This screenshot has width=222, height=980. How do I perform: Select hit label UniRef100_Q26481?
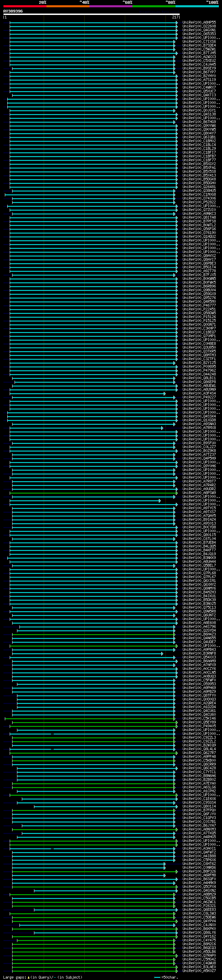[199, 187]
